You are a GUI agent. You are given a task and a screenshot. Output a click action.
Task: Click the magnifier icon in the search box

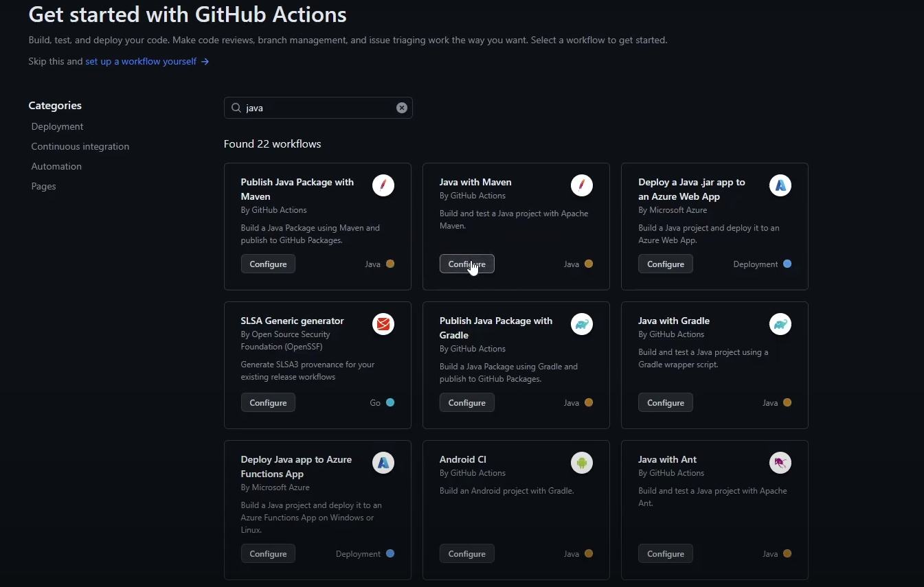[x=236, y=108]
